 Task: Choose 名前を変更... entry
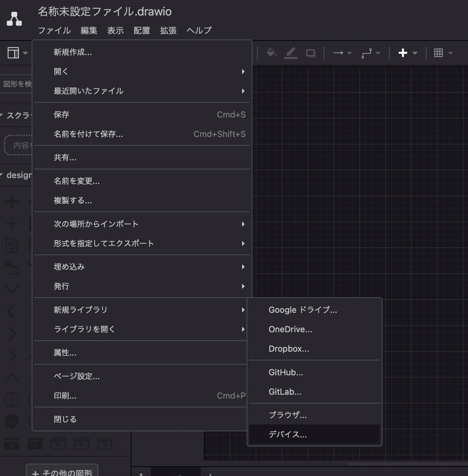point(142,181)
